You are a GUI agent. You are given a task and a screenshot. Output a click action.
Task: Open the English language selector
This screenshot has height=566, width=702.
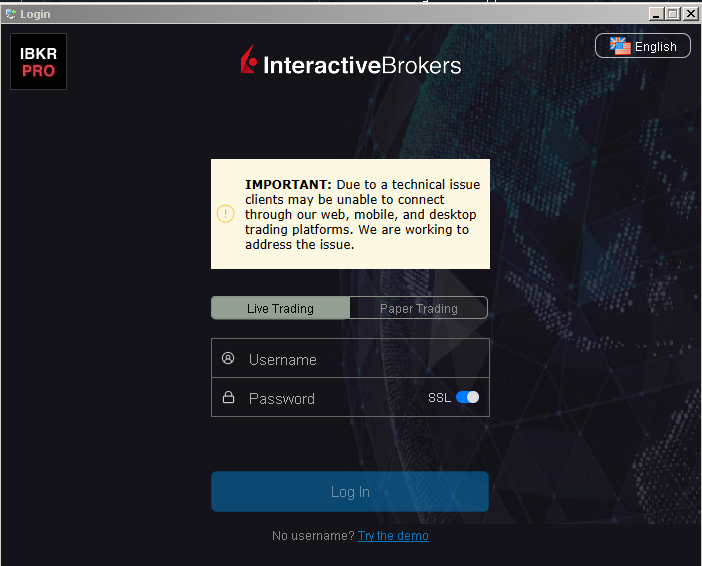point(643,46)
